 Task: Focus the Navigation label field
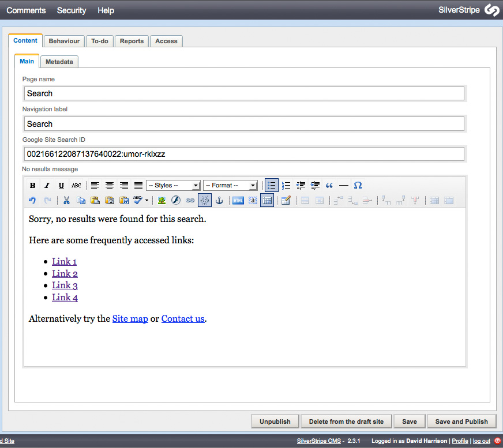click(x=244, y=124)
